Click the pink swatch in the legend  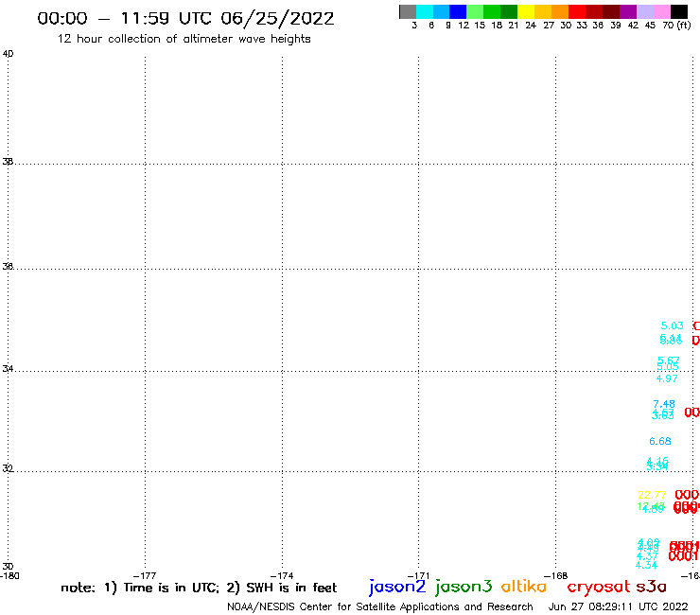pyautogui.click(x=662, y=11)
